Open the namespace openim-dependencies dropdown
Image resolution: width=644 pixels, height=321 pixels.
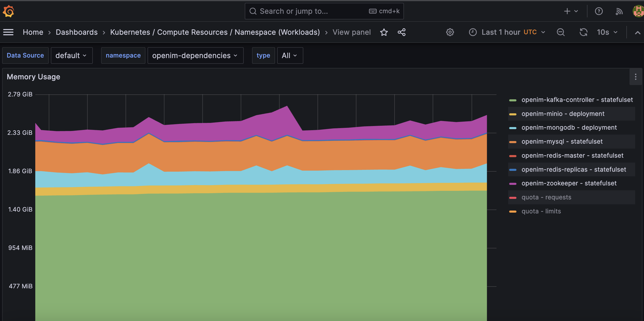195,55
